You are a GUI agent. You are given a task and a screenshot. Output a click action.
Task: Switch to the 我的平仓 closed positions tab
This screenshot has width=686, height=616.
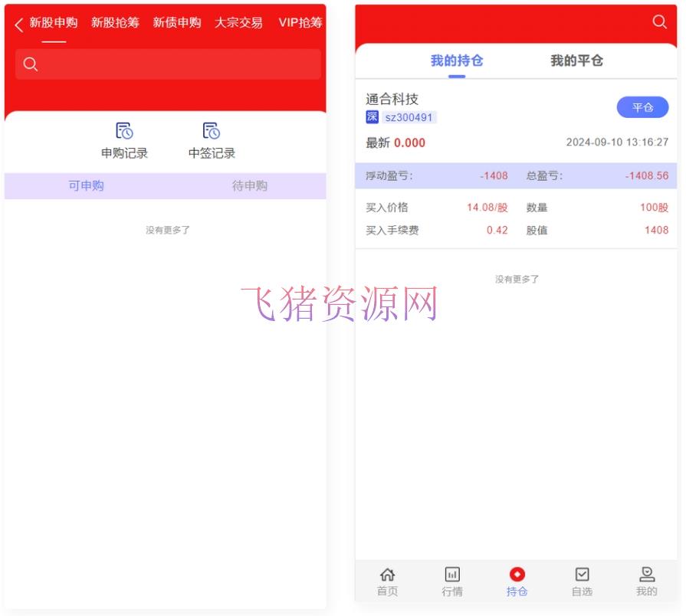(575, 60)
